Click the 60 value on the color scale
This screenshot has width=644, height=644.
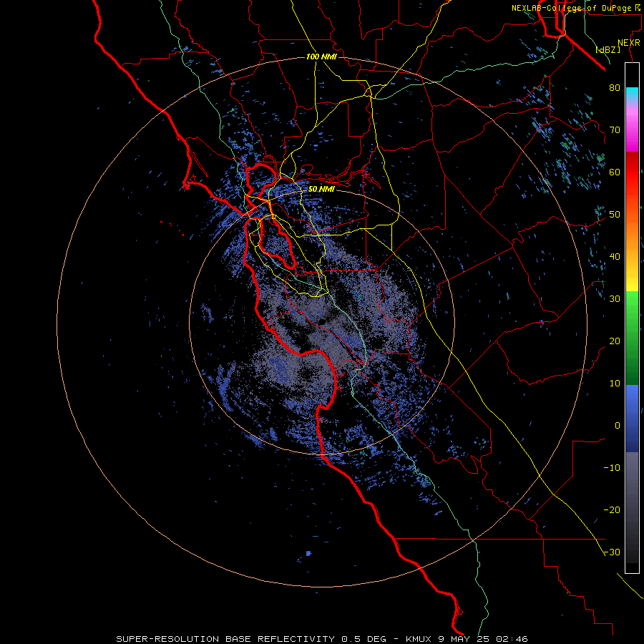point(615,172)
